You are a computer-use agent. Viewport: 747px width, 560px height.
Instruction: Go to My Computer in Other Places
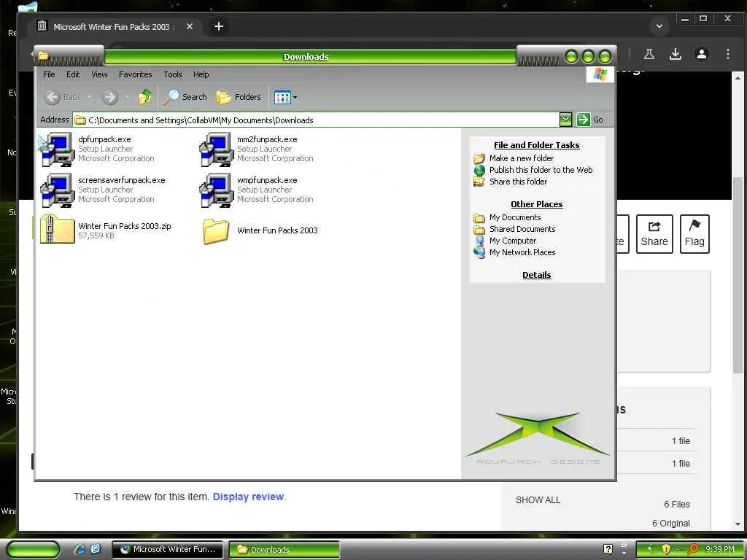click(513, 241)
